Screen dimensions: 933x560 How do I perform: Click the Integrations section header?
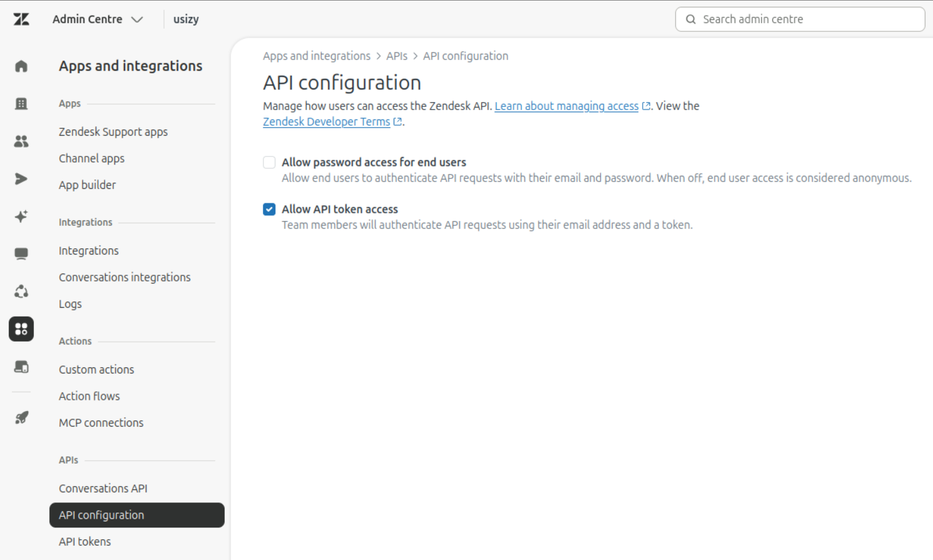pos(86,223)
